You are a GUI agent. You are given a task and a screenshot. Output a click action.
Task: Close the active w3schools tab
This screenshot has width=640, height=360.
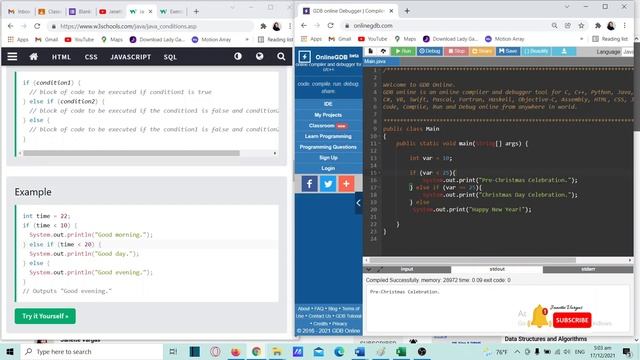(150, 11)
